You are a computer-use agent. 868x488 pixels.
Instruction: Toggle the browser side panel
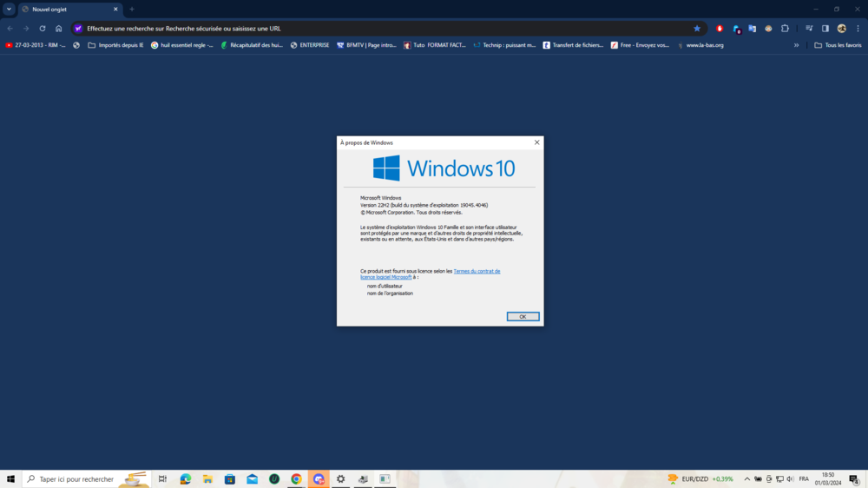point(825,29)
